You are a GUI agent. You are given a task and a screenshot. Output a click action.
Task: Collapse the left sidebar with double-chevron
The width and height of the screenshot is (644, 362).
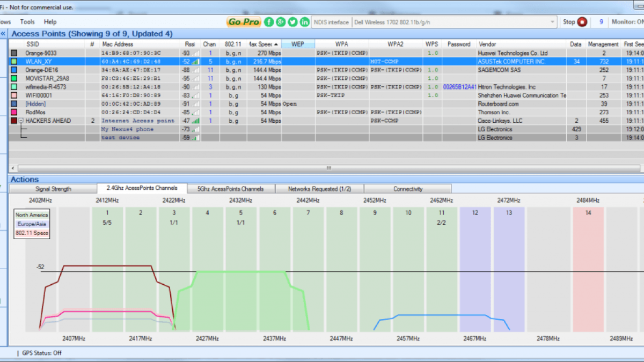tap(3, 33)
